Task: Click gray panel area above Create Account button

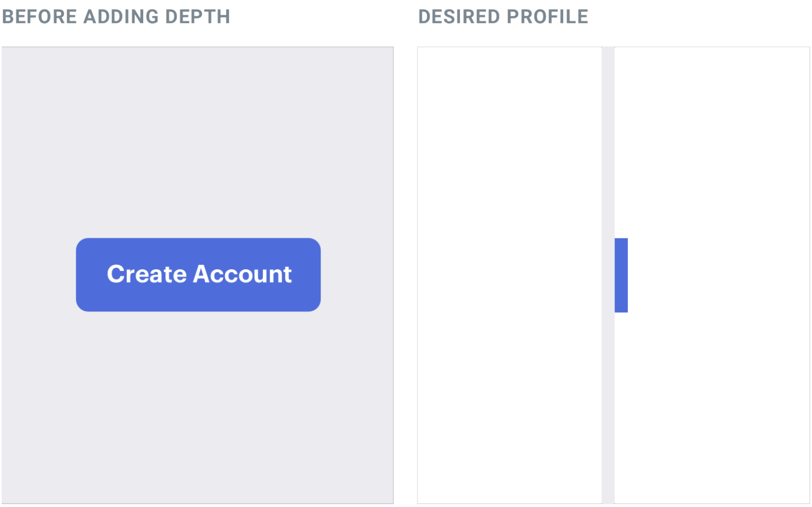Action: pos(198,141)
